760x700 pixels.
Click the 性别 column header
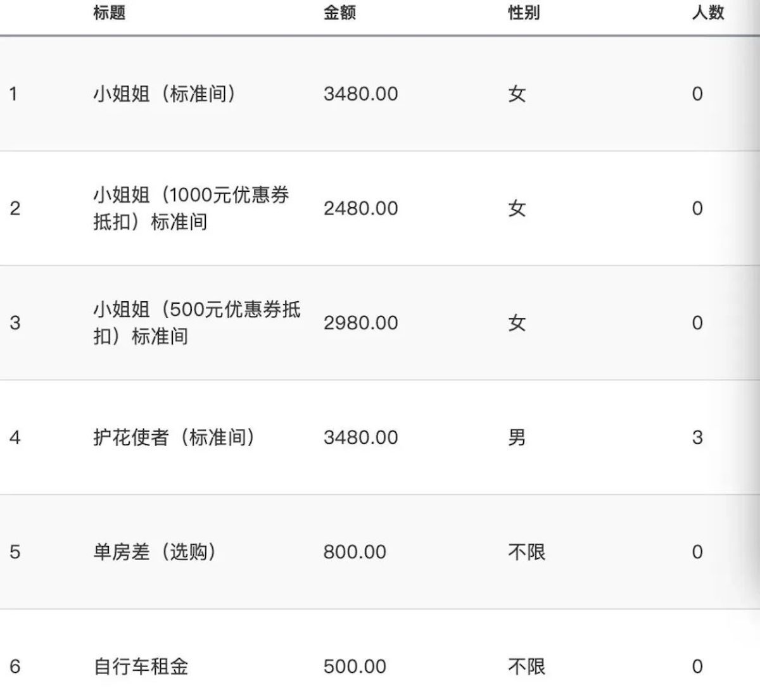(x=524, y=12)
